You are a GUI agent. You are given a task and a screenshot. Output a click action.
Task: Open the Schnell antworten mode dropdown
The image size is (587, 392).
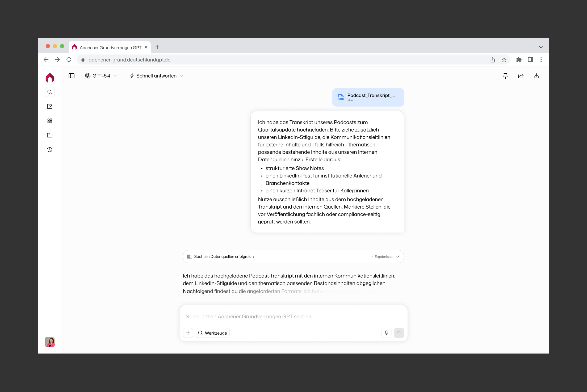[x=157, y=76]
